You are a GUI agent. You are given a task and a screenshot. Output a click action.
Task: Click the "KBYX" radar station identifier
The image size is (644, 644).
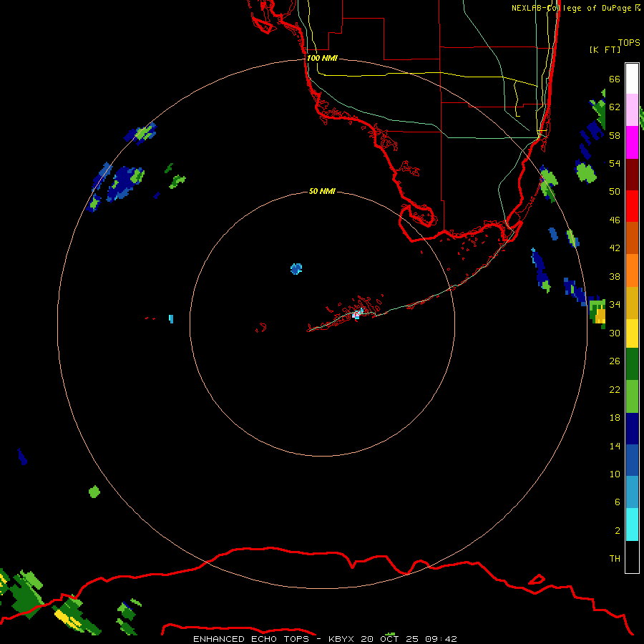(341, 639)
